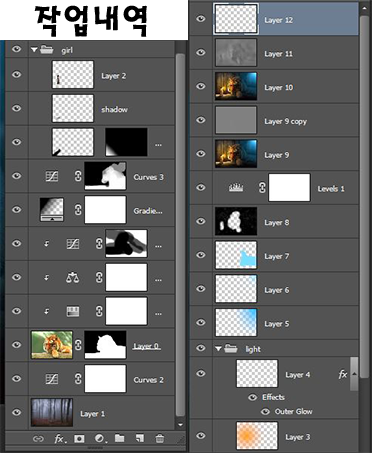372x453 pixels.
Task: Click the mask link icon on Gradient layer
Action: coord(78,210)
